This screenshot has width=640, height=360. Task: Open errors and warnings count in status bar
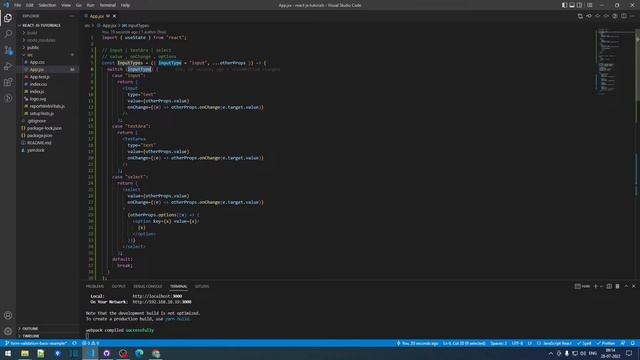click(x=91, y=343)
